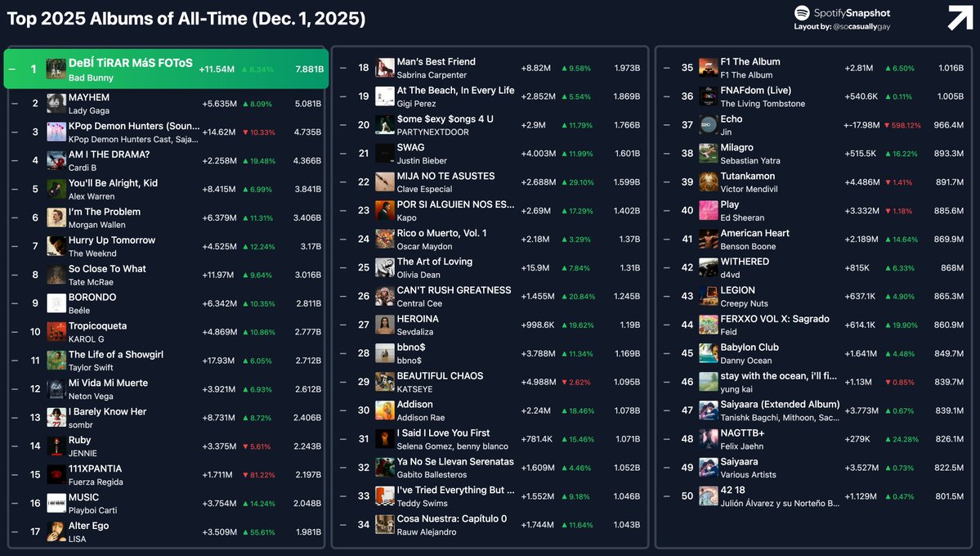Viewport: 980px width, 556px height.
Task: Click the 801.5M total for 42 18
Action: pyautogui.click(x=950, y=496)
